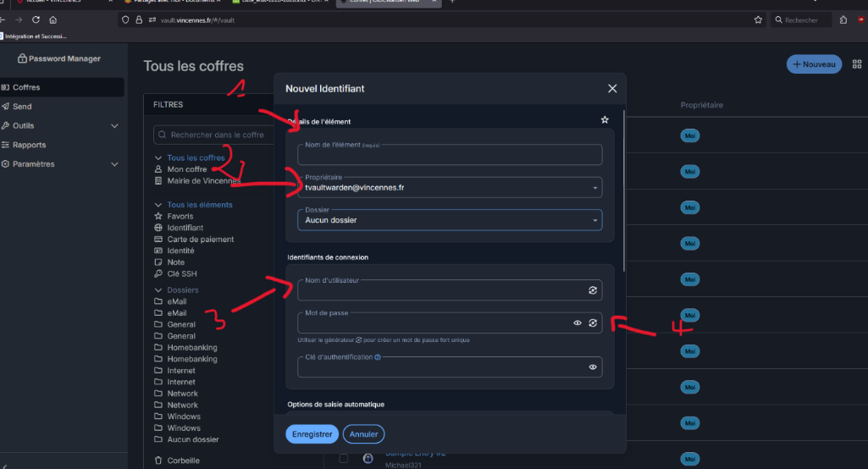This screenshot has width=868, height=469.
Task: Click the grid view icon next to Nouveau
Action: (856, 64)
